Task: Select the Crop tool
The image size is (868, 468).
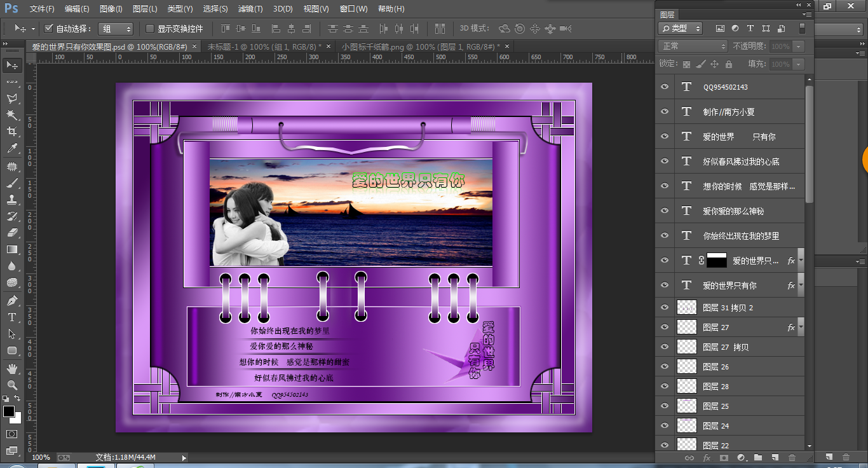Action: coord(11,132)
